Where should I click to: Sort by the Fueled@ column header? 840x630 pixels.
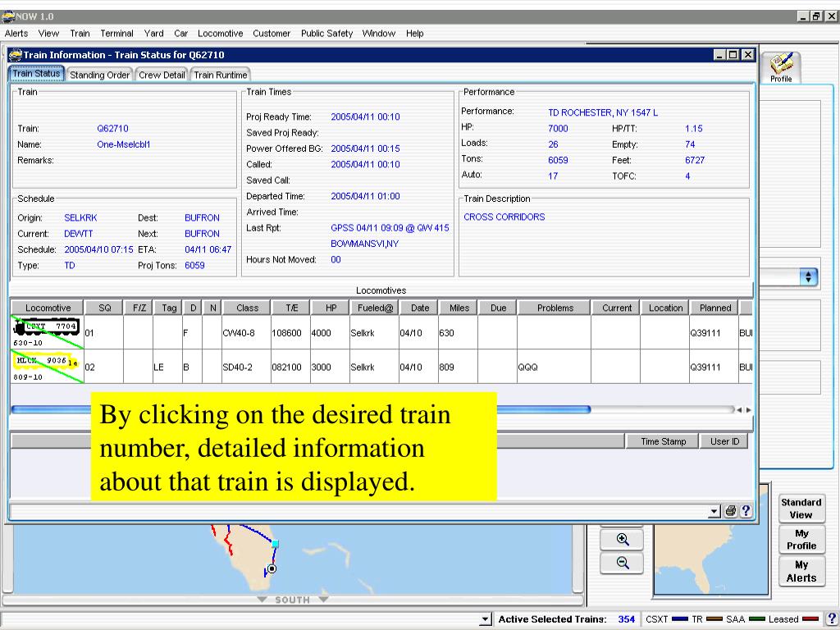tap(375, 308)
